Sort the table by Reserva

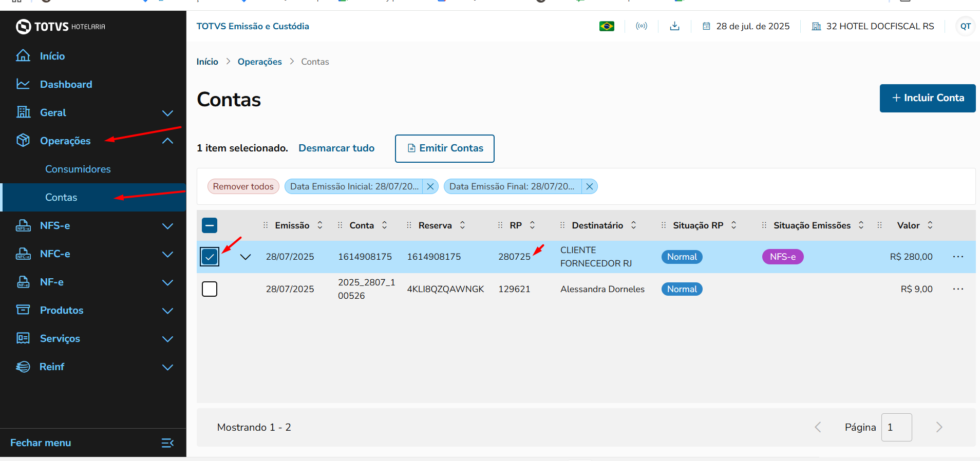462,225
